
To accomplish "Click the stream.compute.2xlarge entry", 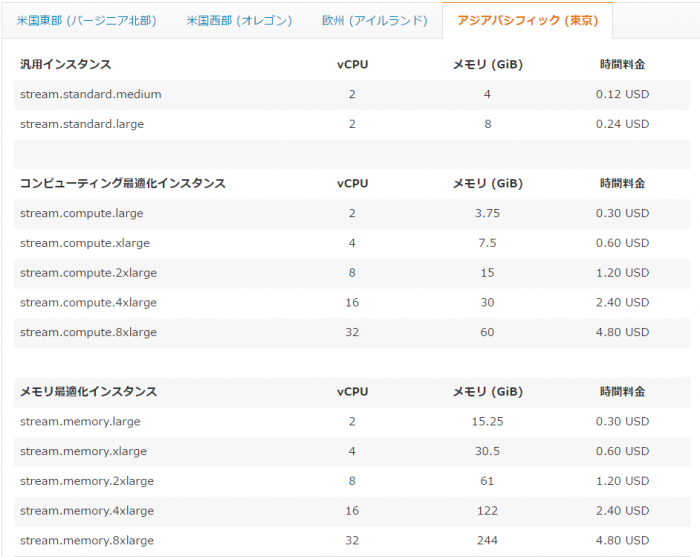I will click(x=88, y=273).
